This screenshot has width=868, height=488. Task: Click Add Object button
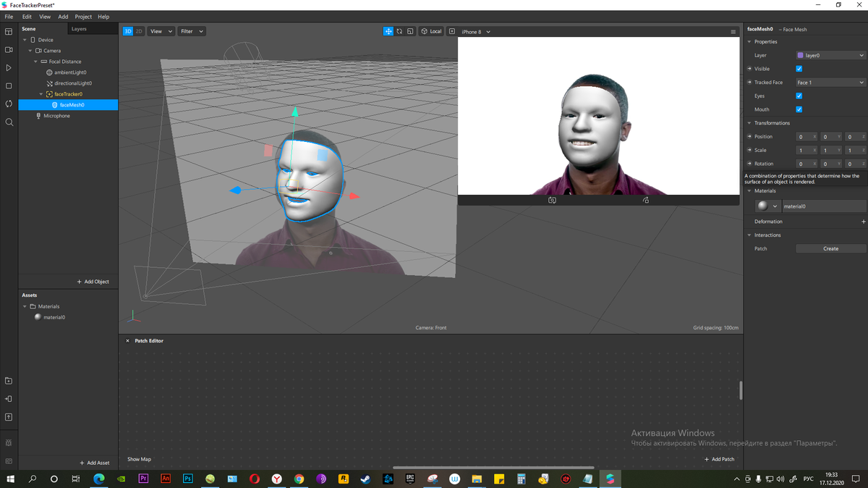coord(93,282)
